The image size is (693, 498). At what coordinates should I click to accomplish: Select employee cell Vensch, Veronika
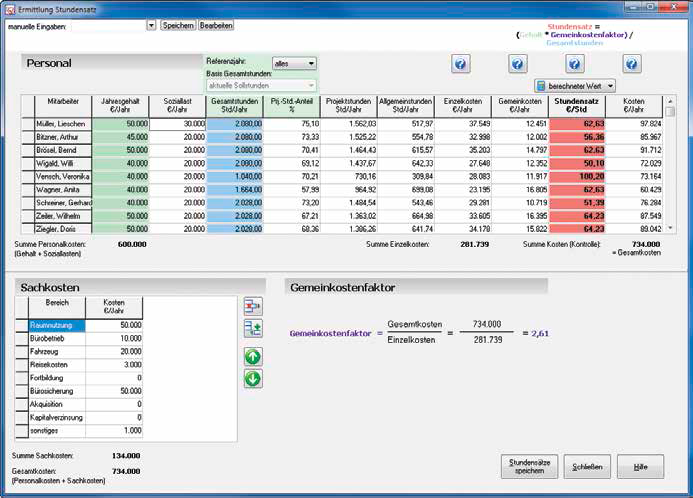[63, 177]
